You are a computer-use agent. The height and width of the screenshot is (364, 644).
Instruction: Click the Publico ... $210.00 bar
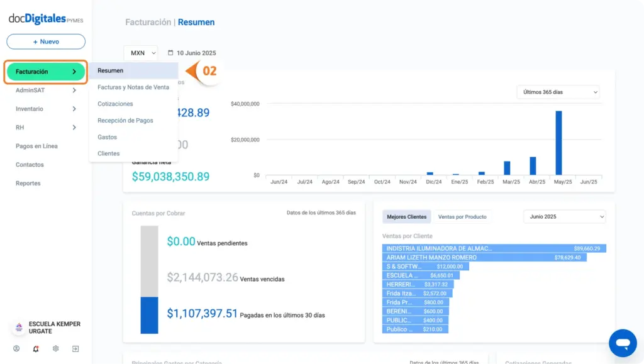(x=415, y=329)
